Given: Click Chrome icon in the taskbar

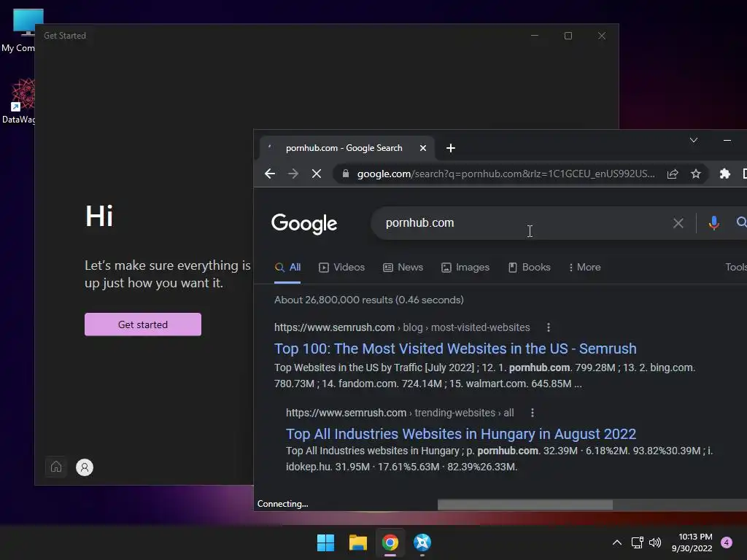Looking at the screenshot, I should pyautogui.click(x=390, y=542).
